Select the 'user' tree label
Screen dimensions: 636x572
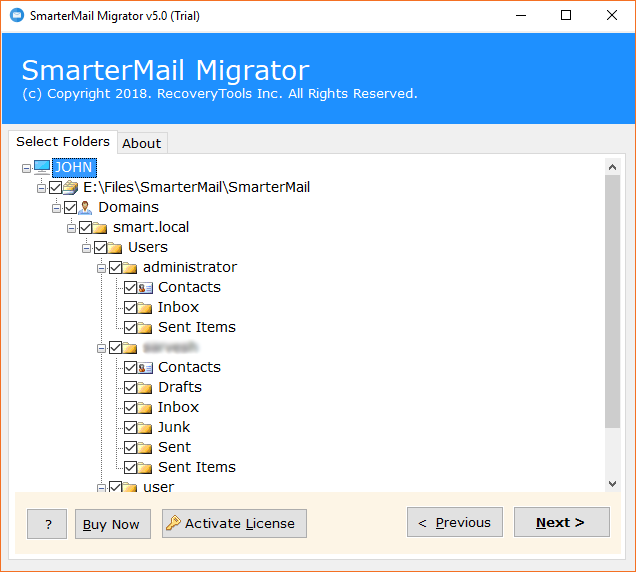pyautogui.click(x=159, y=486)
